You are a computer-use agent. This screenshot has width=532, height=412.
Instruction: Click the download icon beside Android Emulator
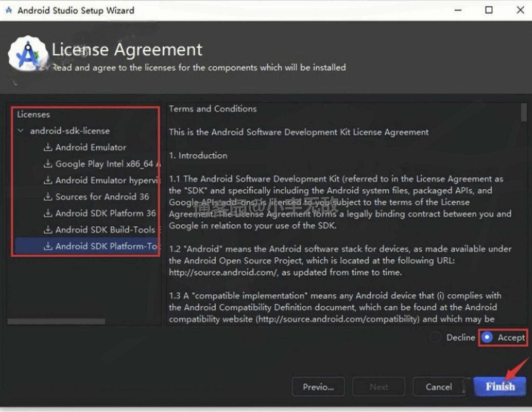(x=48, y=147)
